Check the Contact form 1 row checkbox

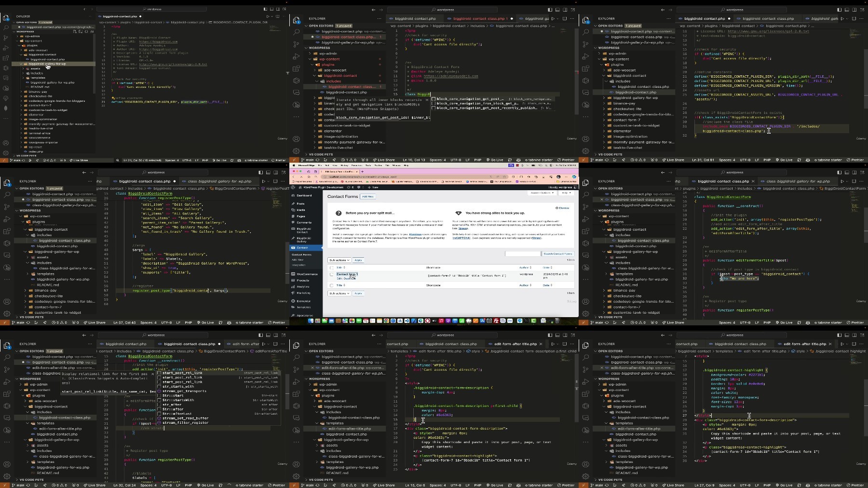[x=331, y=274]
